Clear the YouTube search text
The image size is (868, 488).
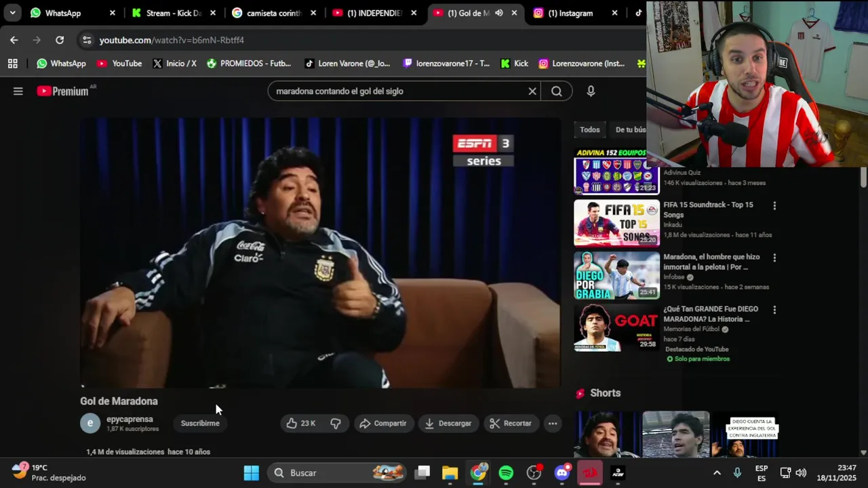point(532,91)
